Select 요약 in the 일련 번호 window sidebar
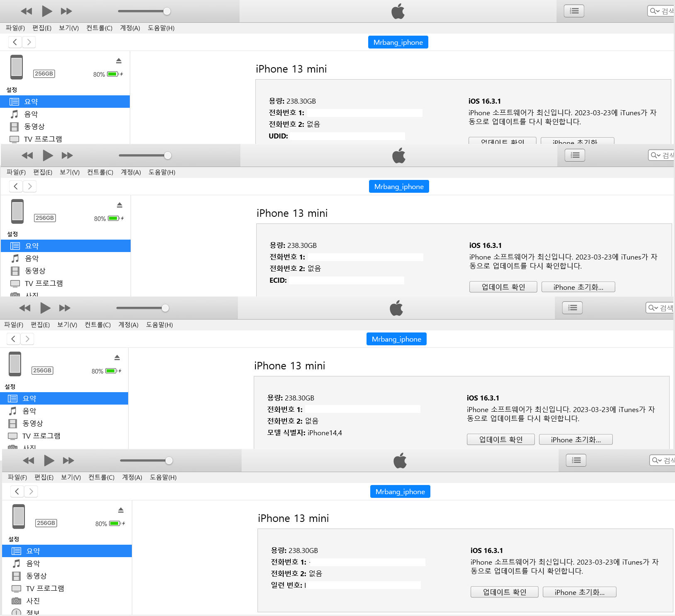 pyautogui.click(x=67, y=551)
